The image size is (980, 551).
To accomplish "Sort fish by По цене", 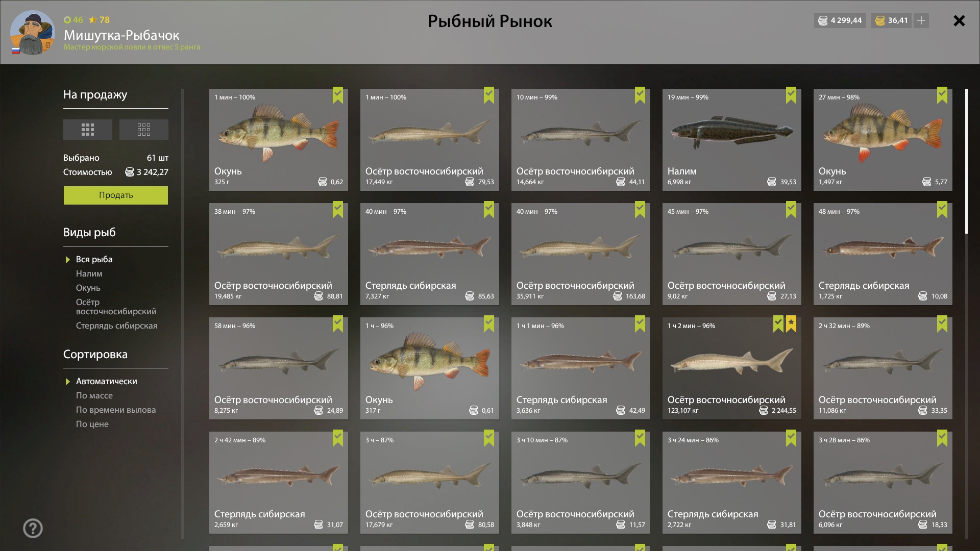I will tap(92, 424).
